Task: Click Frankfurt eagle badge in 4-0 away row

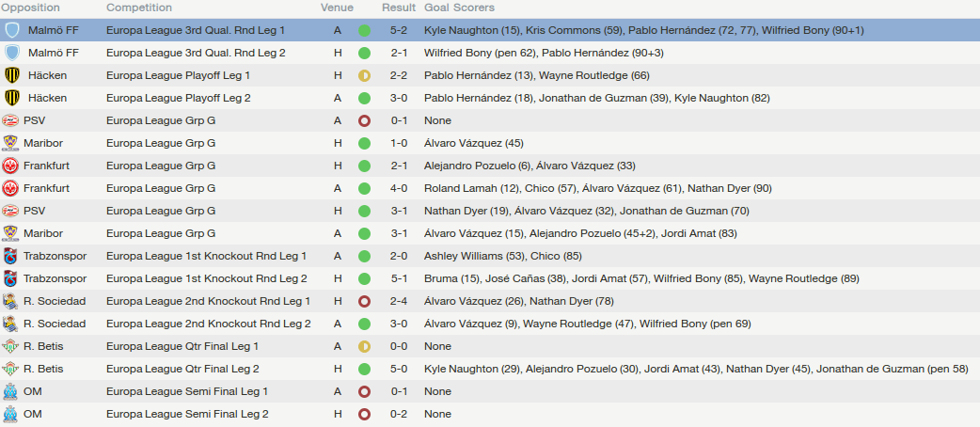Action: click(x=10, y=188)
